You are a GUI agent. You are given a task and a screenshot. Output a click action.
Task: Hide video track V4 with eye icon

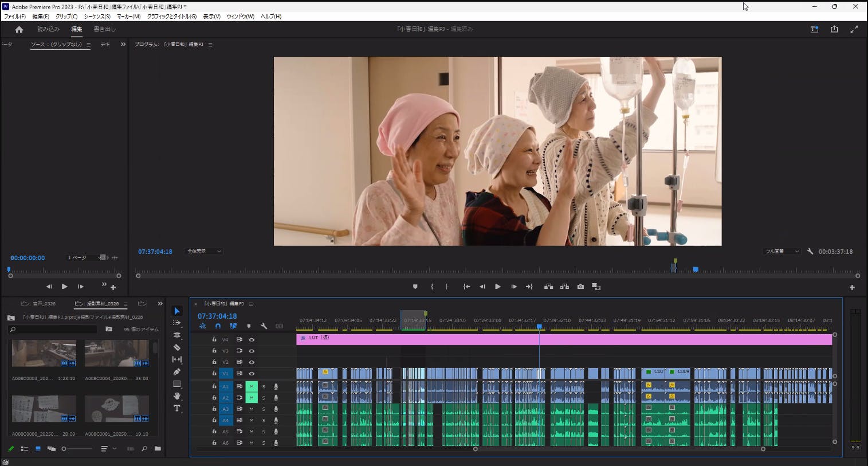(x=252, y=340)
